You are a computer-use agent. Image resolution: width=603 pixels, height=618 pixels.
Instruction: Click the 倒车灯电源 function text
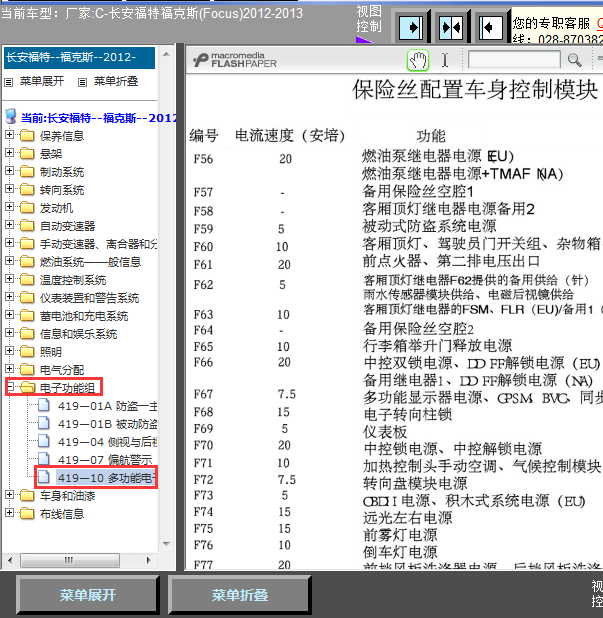point(400,552)
